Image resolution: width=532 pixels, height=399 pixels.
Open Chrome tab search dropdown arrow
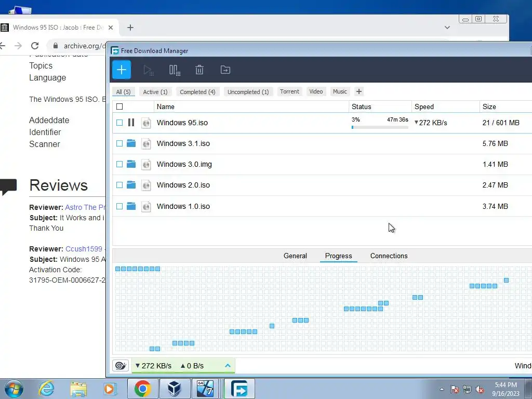click(x=447, y=28)
